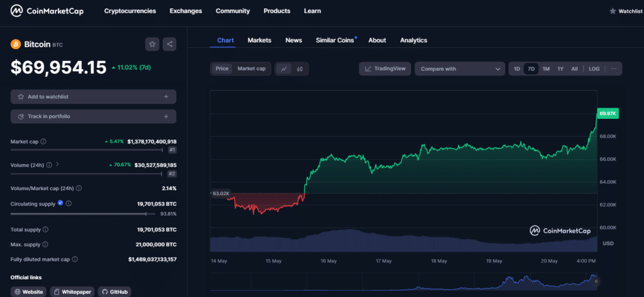Viewport: 644px width, 297px height.
Task: Switch to candlestick chart icon
Action: coord(300,69)
